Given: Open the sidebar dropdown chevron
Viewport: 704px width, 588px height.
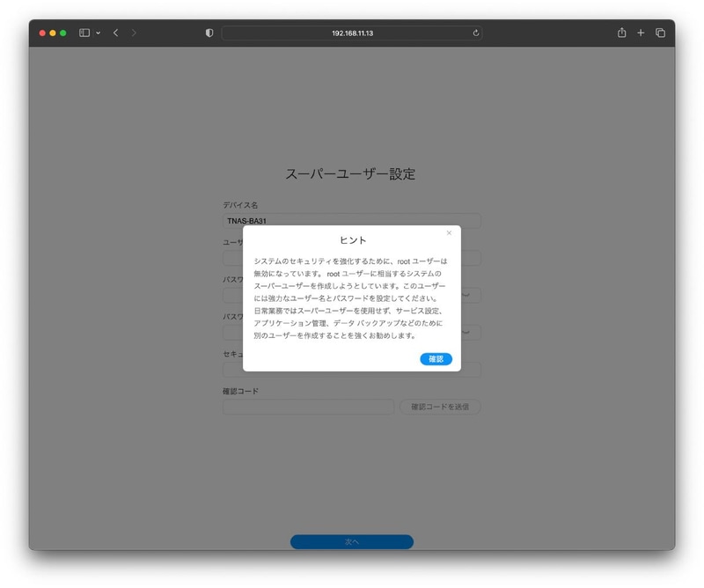Looking at the screenshot, I should 98,33.
